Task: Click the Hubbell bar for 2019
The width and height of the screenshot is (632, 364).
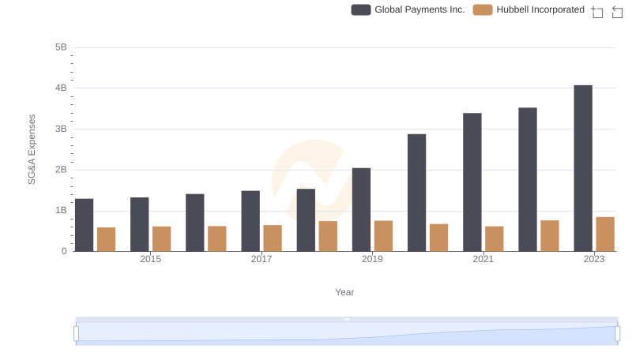Action: pyautogui.click(x=383, y=236)
